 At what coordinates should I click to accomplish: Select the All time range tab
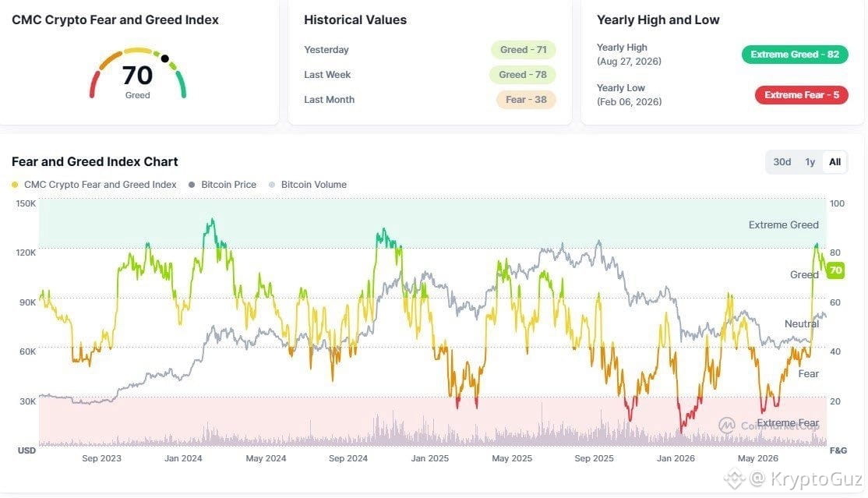point(834,162)
